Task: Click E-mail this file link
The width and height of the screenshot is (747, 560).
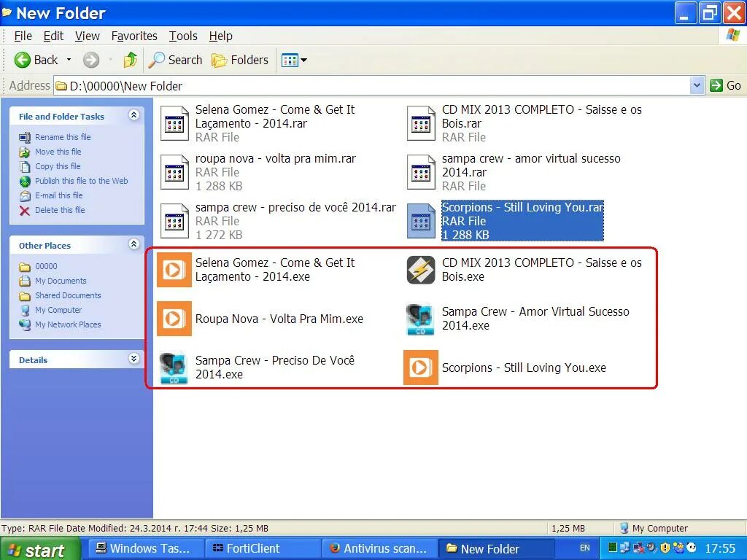Action: (x=58, y=195)
